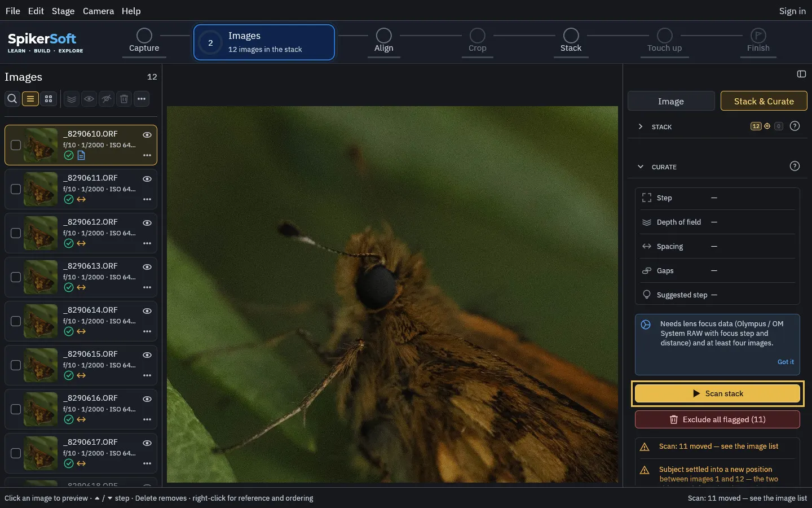
Task: Click the hide-images crossed-eye icon in toolbar
Action: click(x=107, y=99)
